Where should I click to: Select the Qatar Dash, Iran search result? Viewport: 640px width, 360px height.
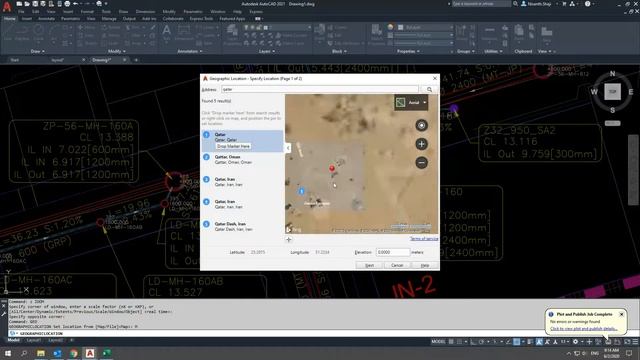242,227
